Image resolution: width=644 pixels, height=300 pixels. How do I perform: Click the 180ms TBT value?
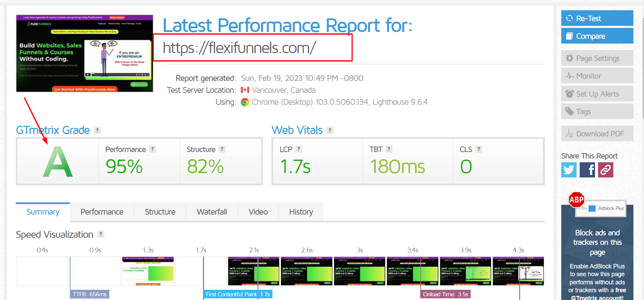tap(398, 166)
